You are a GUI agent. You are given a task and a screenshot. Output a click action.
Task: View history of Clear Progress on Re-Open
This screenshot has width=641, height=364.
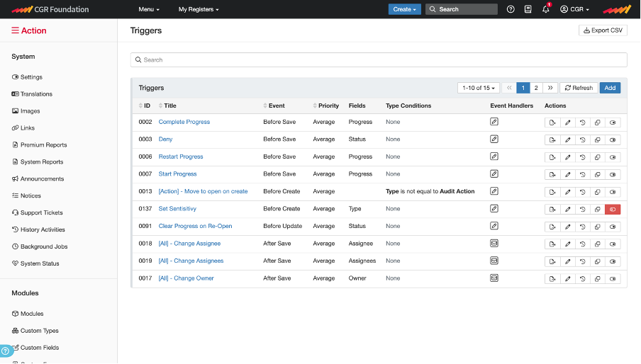click(583, 227)
